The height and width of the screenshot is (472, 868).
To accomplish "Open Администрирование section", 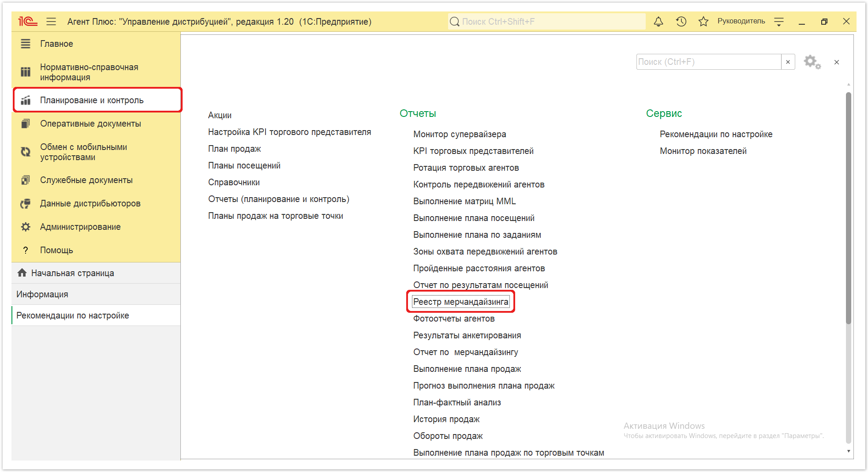I will pyautogui.click(x=80, y=227).
